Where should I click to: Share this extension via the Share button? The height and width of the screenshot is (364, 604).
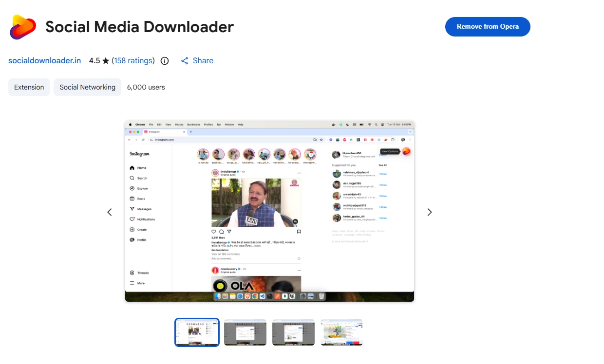(x=197, y=61)
